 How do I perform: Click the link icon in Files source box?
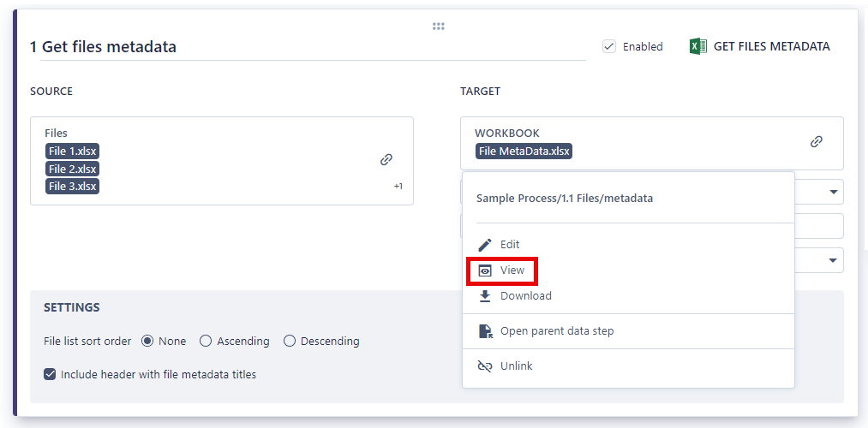[x=386, y=159]
